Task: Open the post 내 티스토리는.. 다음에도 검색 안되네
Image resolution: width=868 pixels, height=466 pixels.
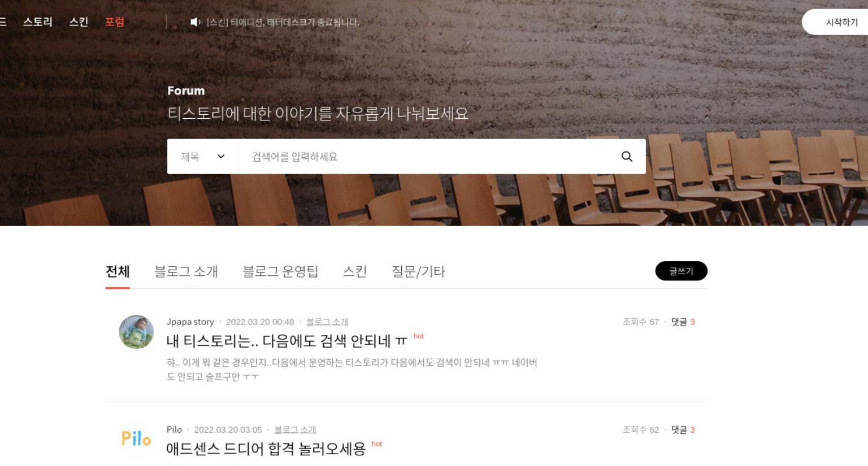Action: click(x=287, y=341)
